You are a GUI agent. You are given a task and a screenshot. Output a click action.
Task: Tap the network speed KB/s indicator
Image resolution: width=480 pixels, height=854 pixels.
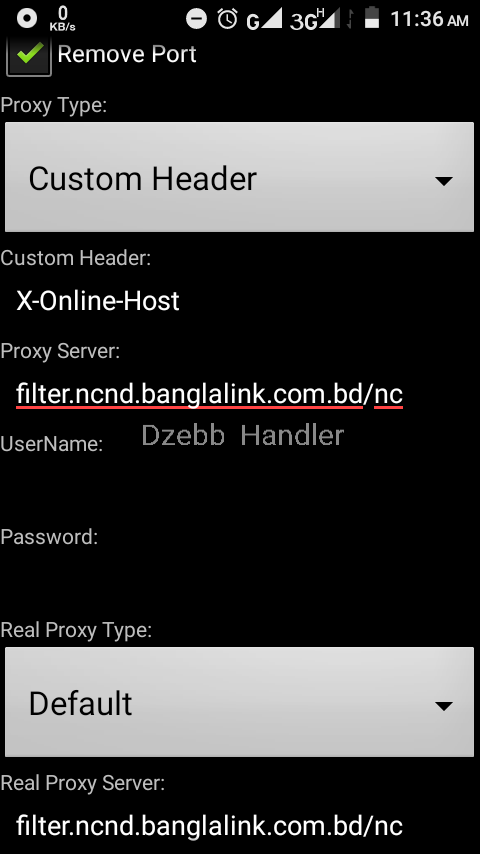[63, 19]
